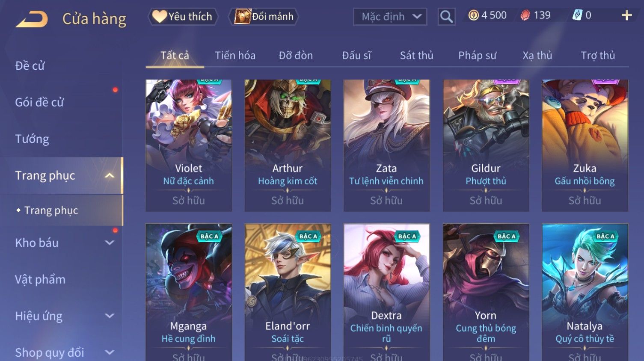Click the gold coin currency icon
The image size is (644, 361).
473,16
